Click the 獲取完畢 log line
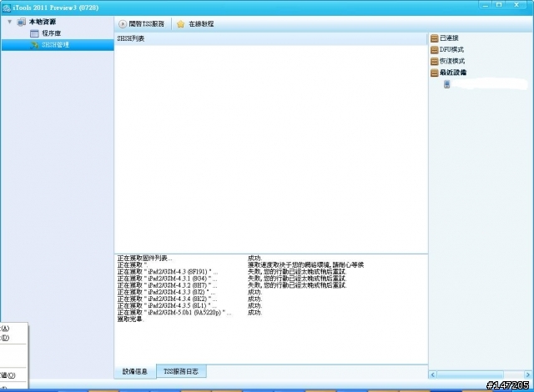Viewport: 534px width, 392px height. pyautogui.click(x=131, y=319)
